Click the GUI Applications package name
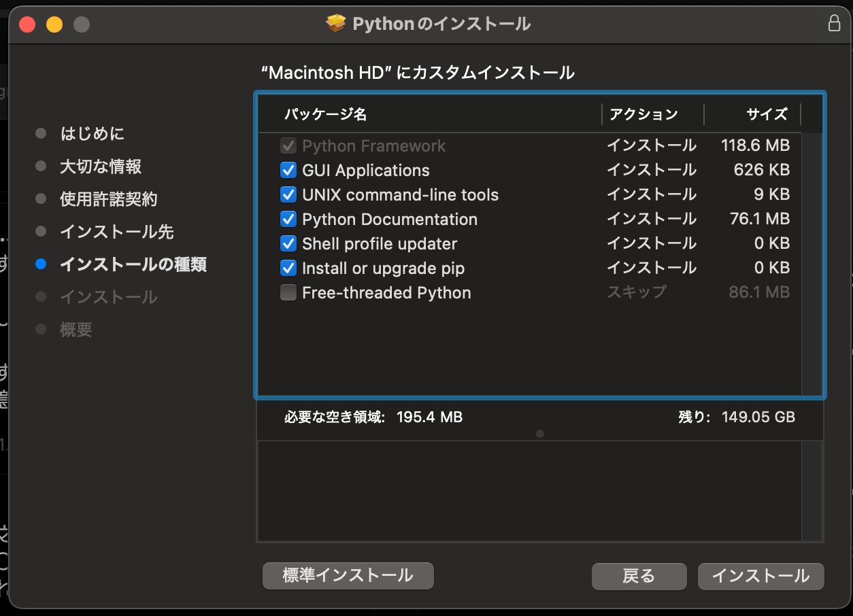 pyautogui.click(x=366, y=170)
